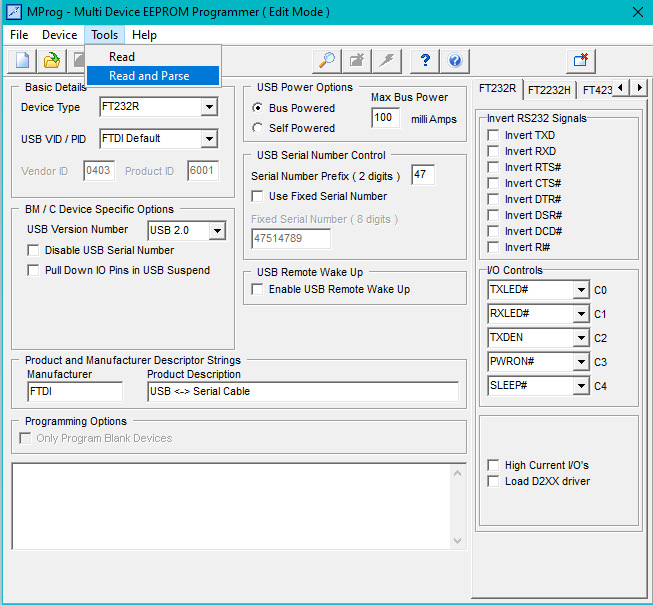
Task: Expand the C3 PWRON# dropdown
Action: point(581,362)
